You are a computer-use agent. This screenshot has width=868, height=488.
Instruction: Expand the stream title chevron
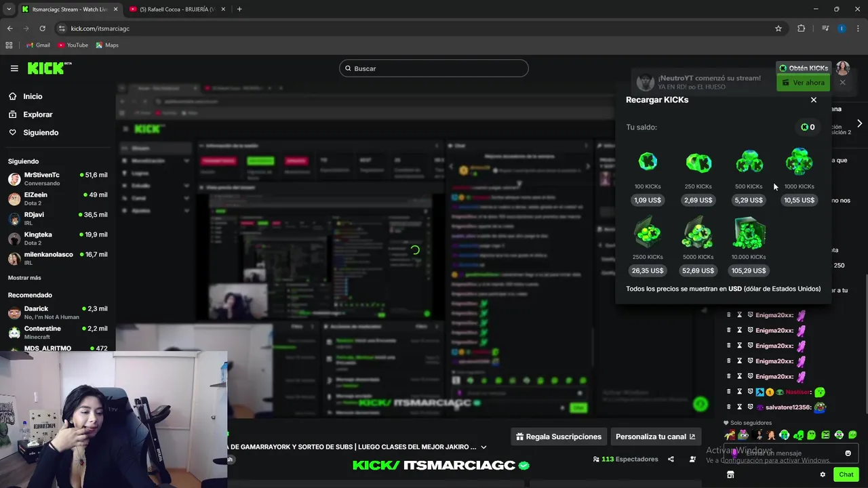pos(484,447)
